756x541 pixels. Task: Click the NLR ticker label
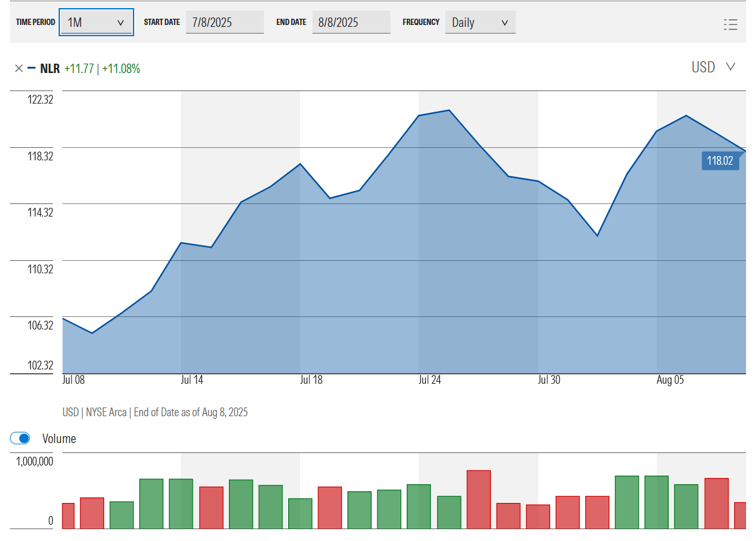pos(49,69)
